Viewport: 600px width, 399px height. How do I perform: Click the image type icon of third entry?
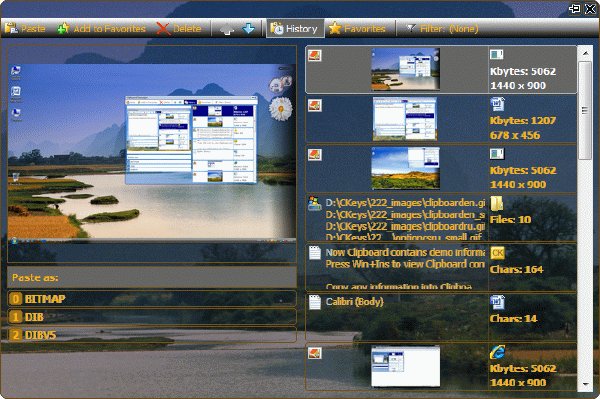(315, 155)
